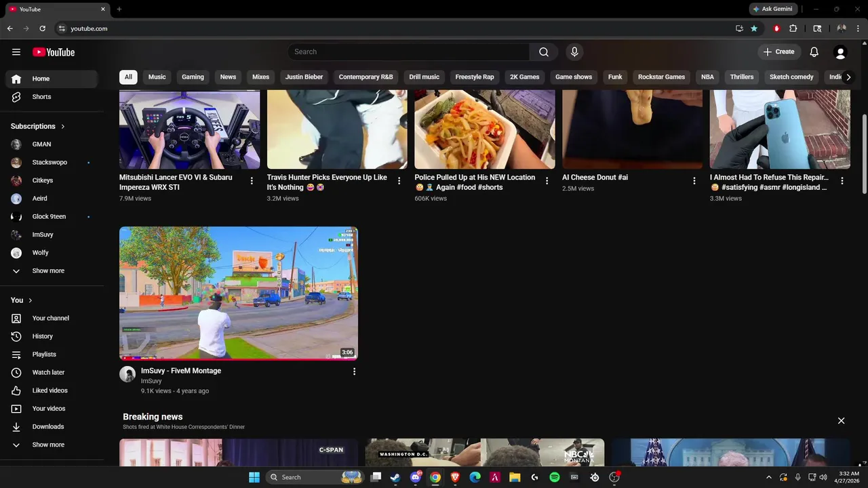Viewport: 868px width, 488px height.
Task: Open Stackswopo subscription channel
Action: 52,163
